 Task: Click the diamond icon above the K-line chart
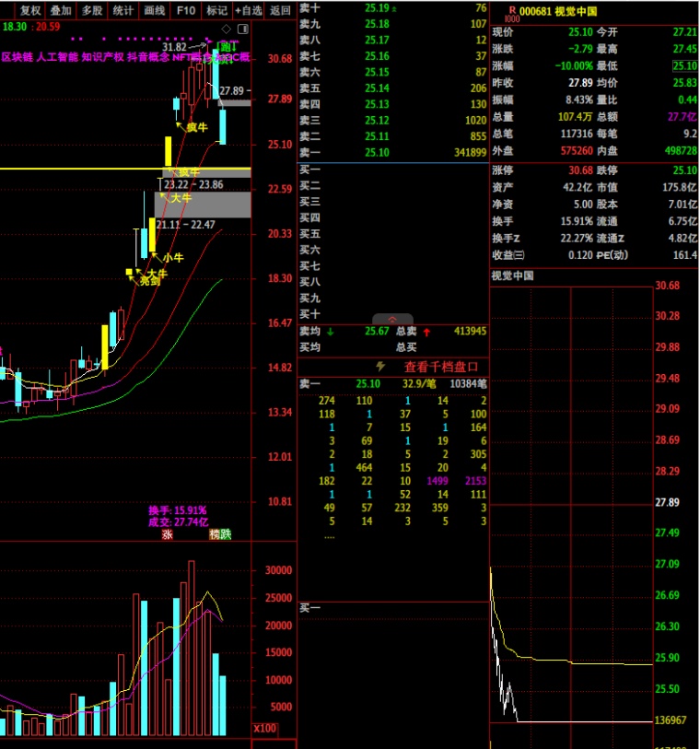(x=227, y=29)
